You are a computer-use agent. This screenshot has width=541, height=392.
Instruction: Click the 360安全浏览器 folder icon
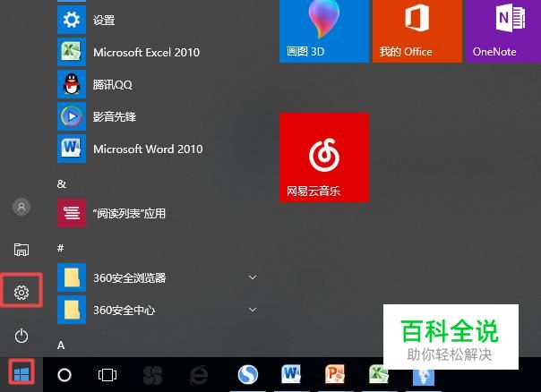point(72,277)
